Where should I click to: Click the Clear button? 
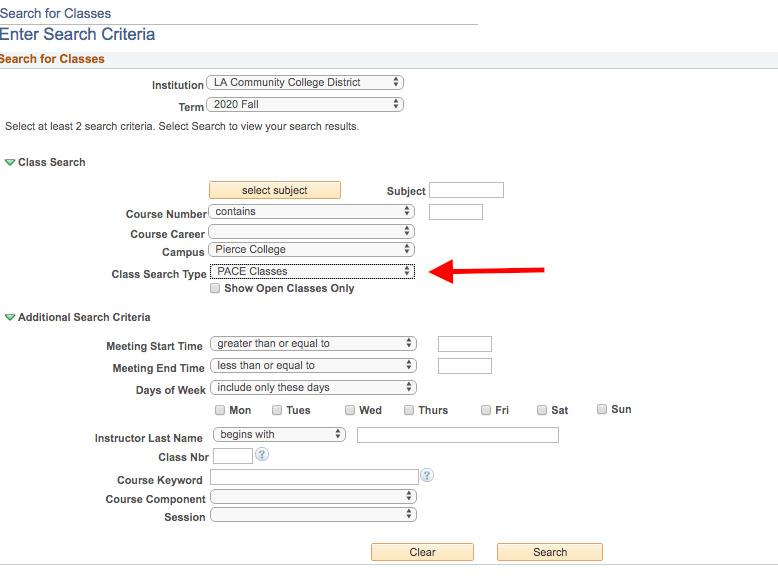click(x=422, y=552)
